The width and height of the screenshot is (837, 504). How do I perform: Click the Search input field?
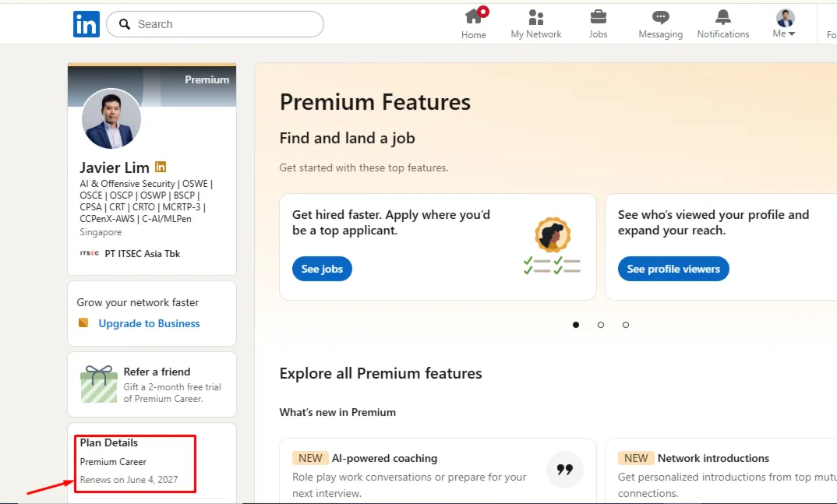click(x=215, y=24)
